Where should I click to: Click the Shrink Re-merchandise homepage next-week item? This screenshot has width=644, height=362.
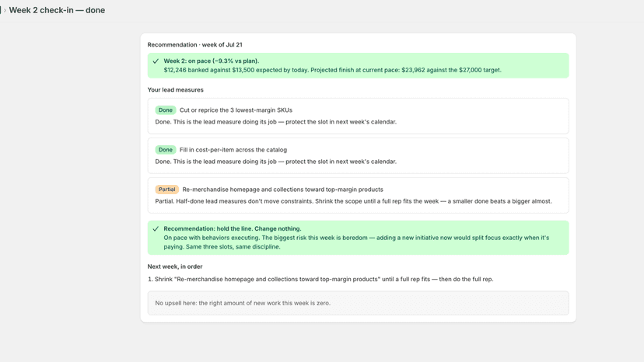(320, 279)
